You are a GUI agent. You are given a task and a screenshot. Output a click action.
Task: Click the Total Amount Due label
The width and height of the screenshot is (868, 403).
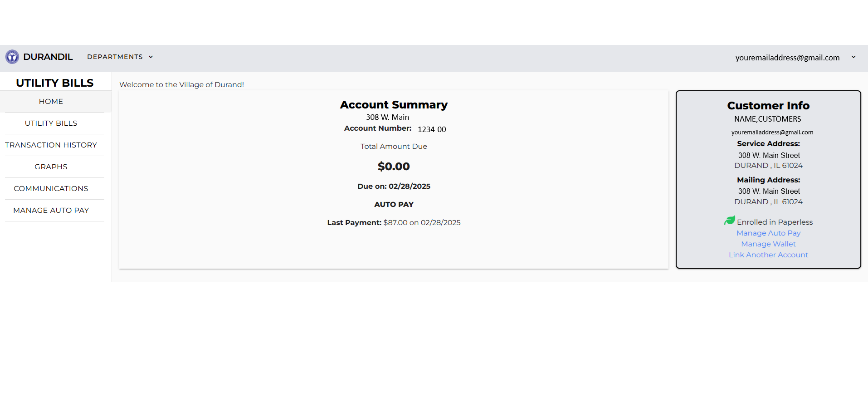394,146
